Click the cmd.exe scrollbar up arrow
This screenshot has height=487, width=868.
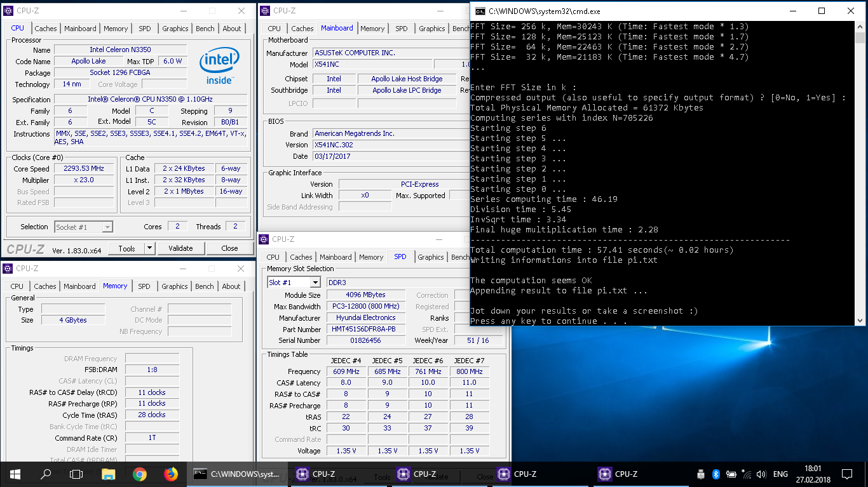point(860,27)
